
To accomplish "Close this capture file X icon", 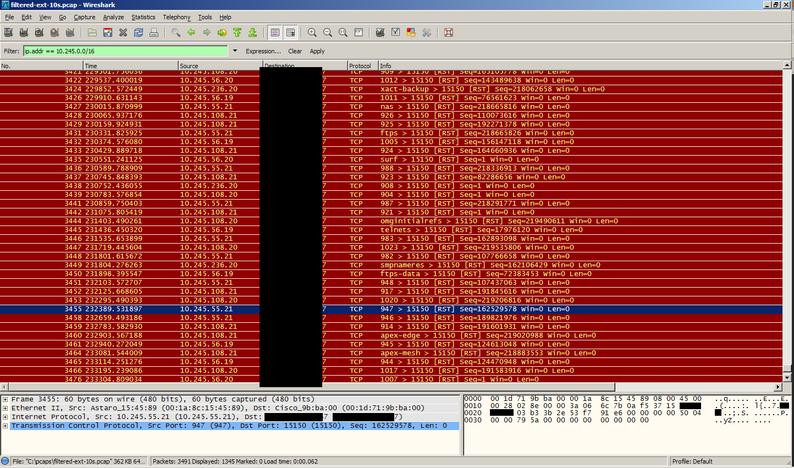I will 123,32.
